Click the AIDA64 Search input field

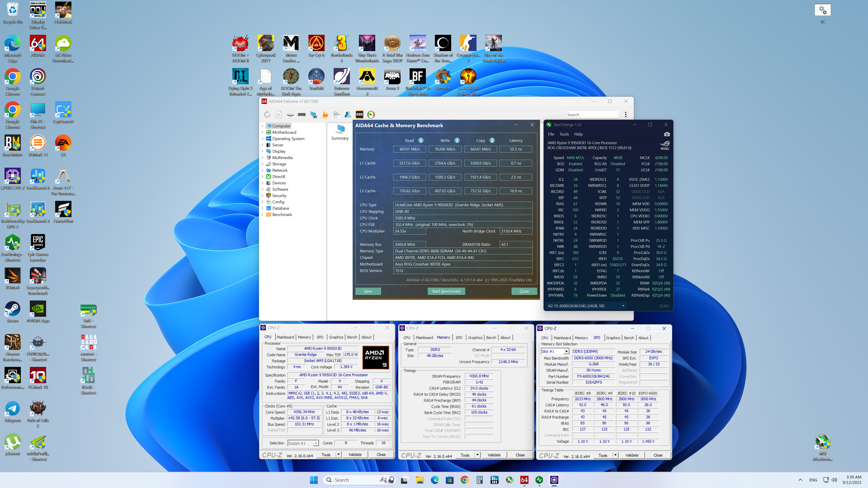pos(592,115)
